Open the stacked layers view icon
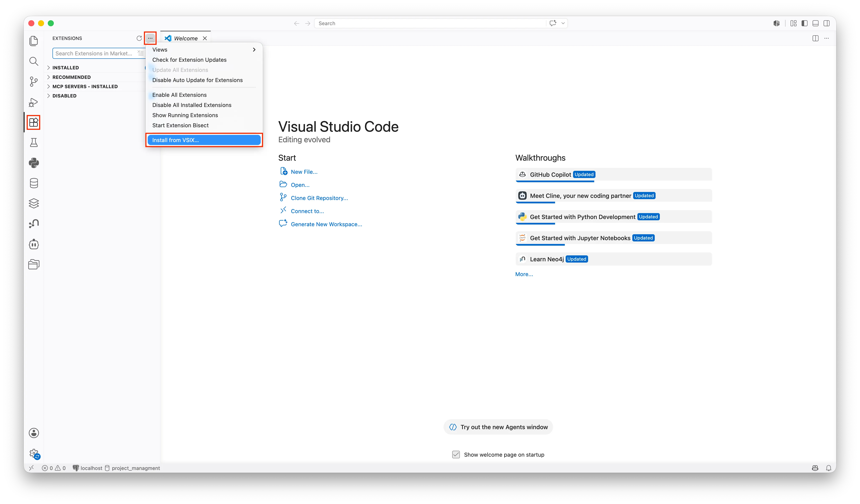This screenshot has width=860, height=504. click(x=34, y=204)
